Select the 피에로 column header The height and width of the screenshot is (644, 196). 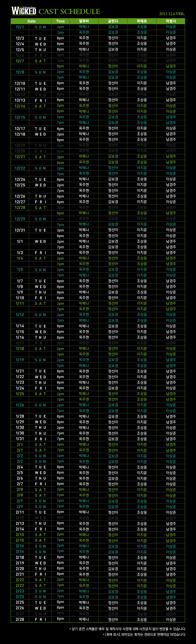[x=142, y=21]
